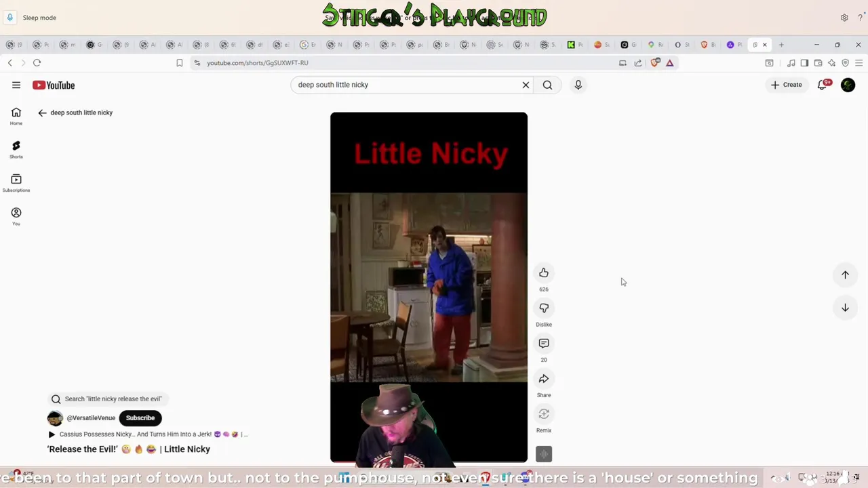The image size is (868, 488).
Task: Search 'little nicky release the evil' suggestion
Action: click(108, 399)
